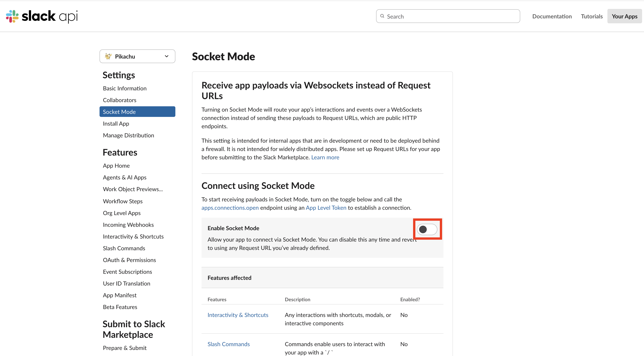Open the Documentation nav item
This screenshot has height=356, width=644.
pyautogui.click(x=552, y=16)
